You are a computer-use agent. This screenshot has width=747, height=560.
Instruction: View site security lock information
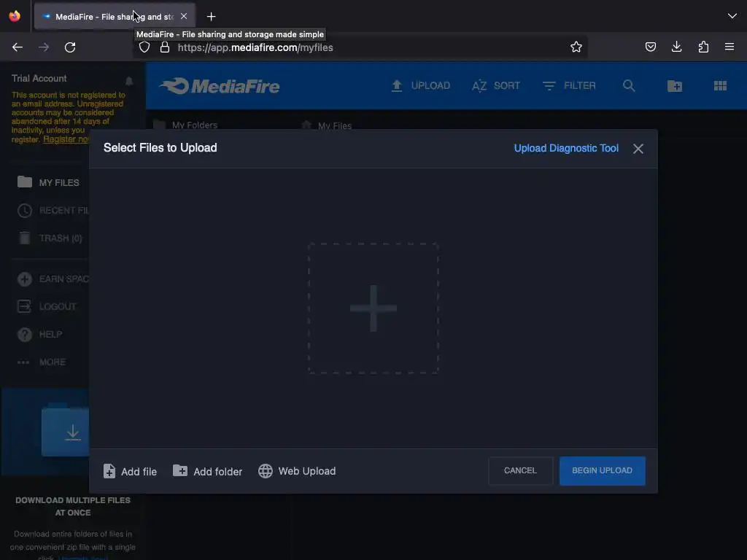click(165, 47)
